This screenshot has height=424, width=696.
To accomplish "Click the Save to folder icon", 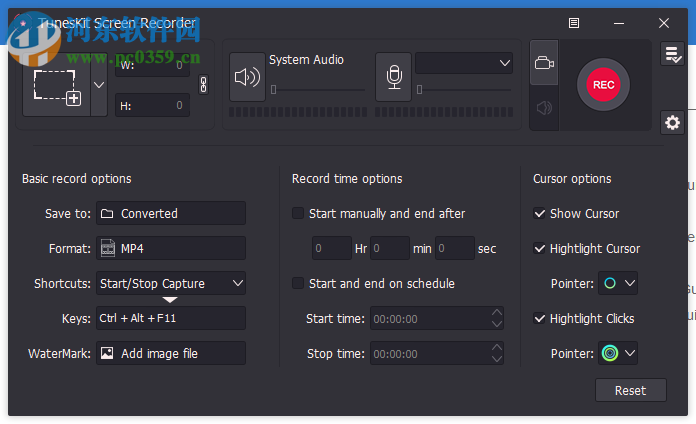I will click(107, 214).
